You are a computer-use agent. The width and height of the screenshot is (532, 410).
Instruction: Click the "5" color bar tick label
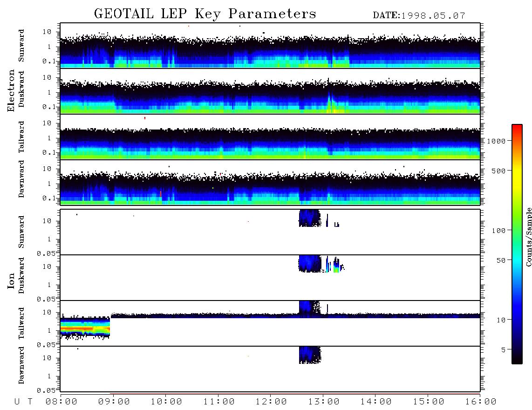504,350
